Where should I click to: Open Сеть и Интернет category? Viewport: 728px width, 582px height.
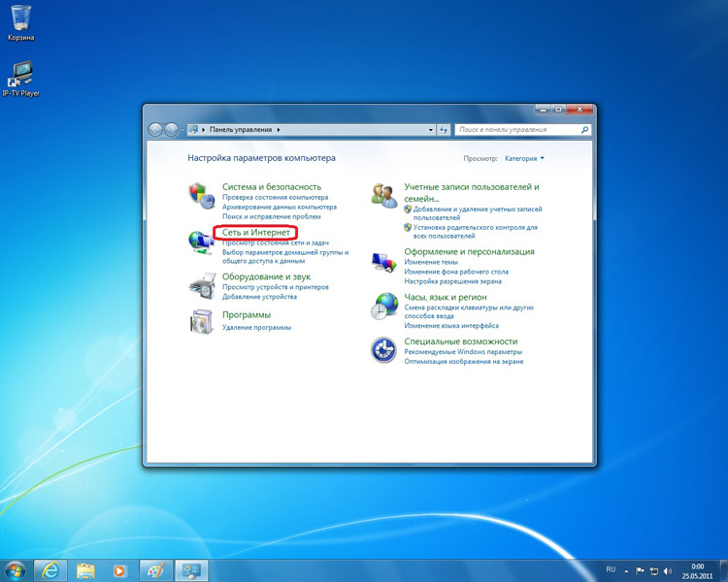tap(256, 232)
